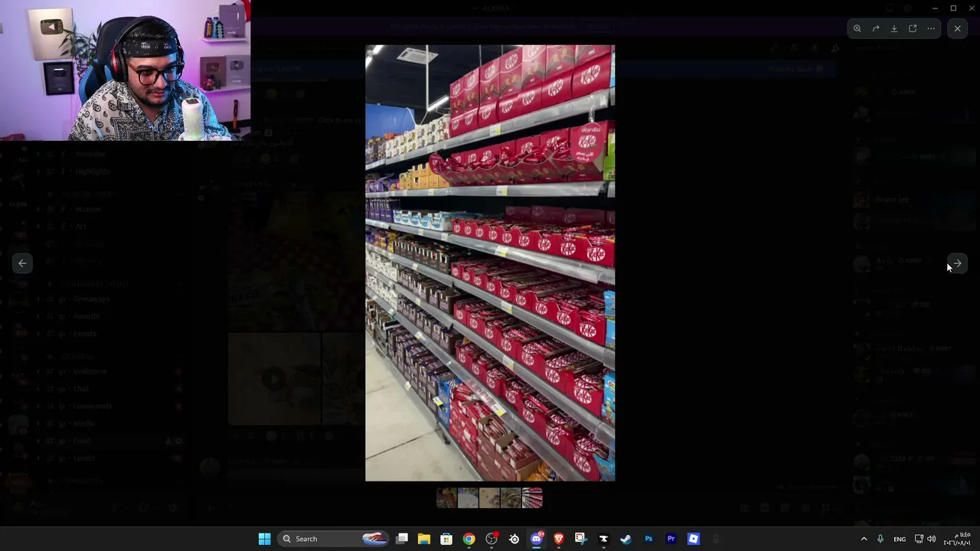Go to the next image with right arrow

click(x=957, y=263)
